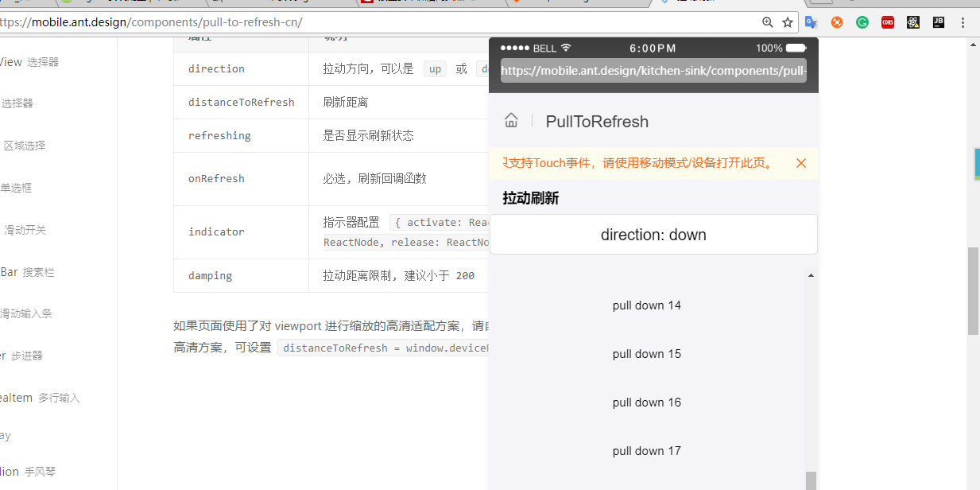980x490 pixels.
Task: Bookmark this page with the star icon
Action: coord(788,22)
